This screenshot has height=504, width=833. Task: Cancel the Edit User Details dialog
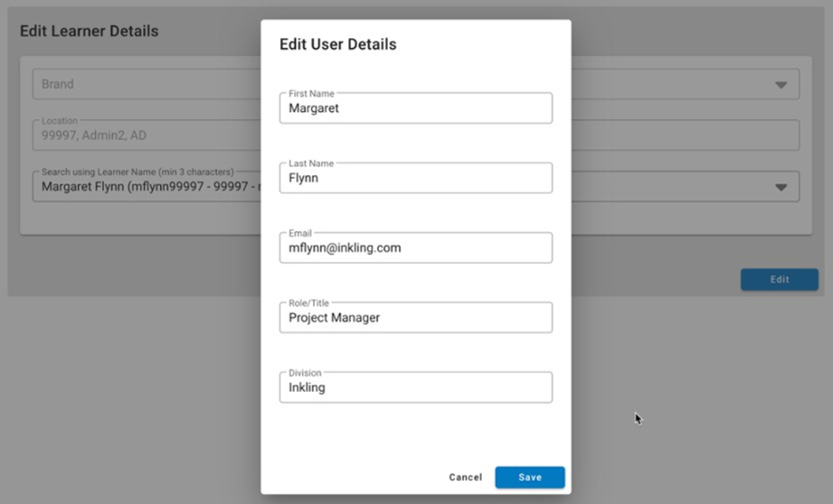click(x=465, y=477)
